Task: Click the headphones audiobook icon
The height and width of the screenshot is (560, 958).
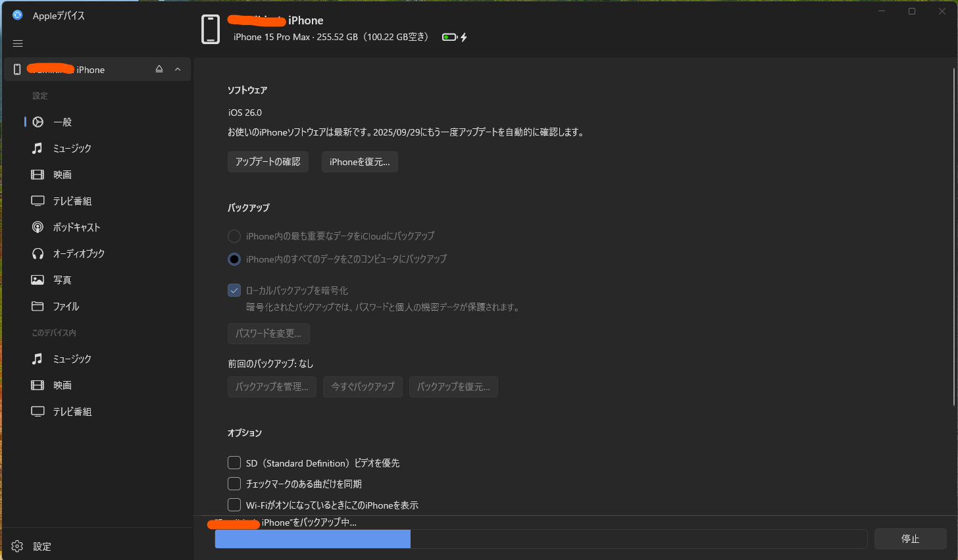Action: 38,253
